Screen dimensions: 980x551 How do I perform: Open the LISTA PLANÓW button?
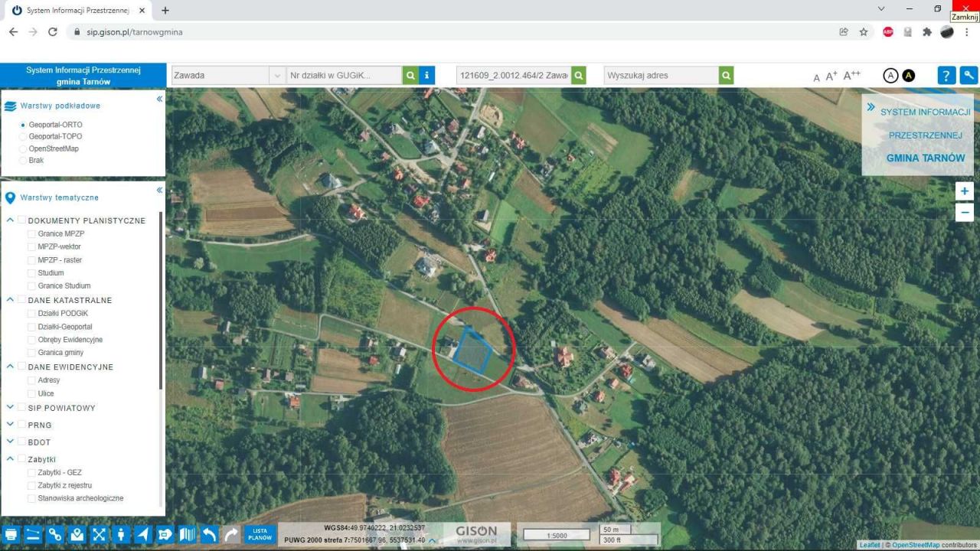point(260,534)
